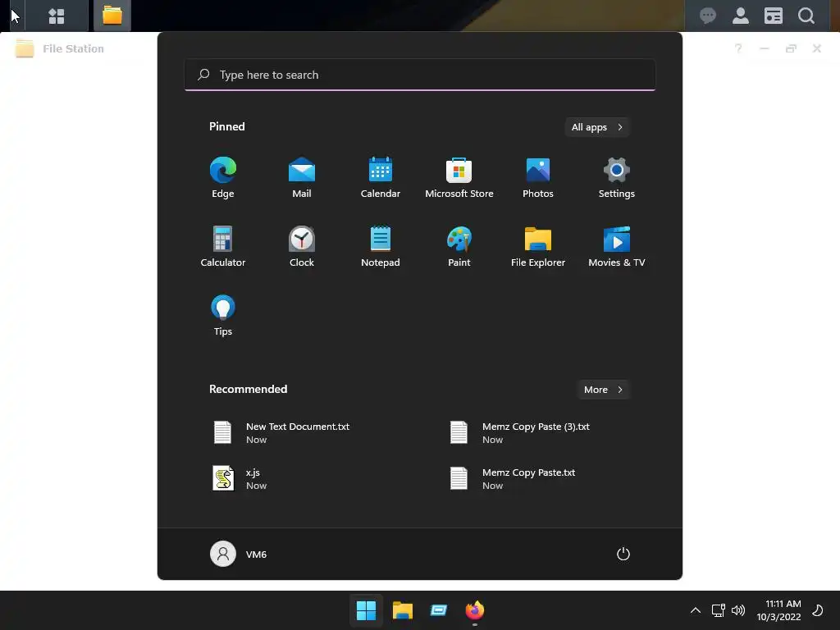Select File Station tab in top bar
The image size is (840, 630).
click(112, 16)
